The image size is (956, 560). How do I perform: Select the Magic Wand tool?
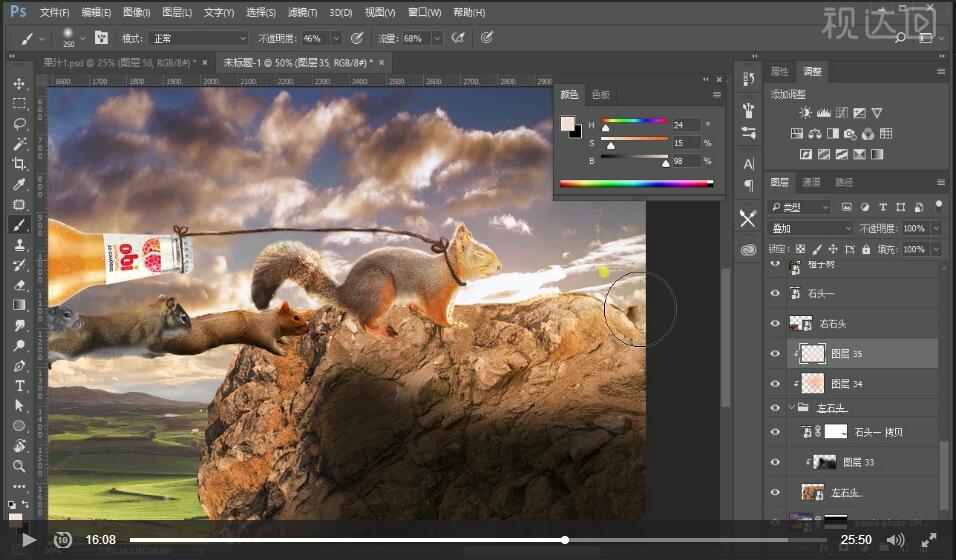coord(19,144)
